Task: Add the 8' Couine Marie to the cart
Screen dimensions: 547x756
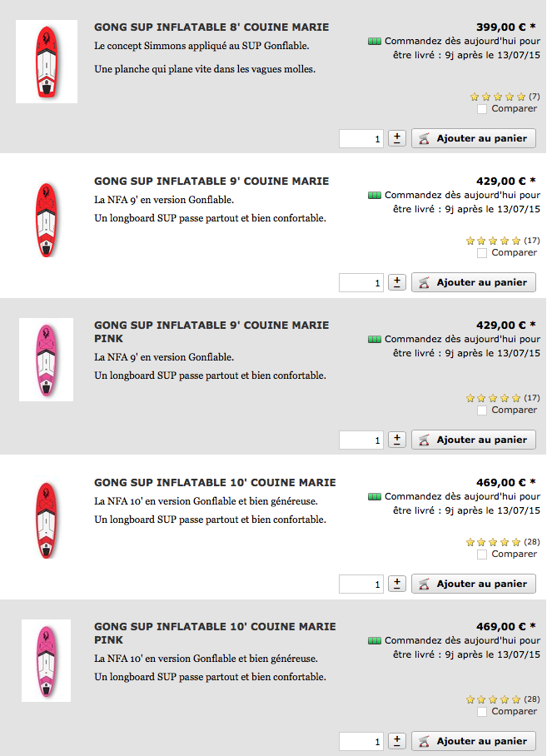Action: (x=474, y=138)
